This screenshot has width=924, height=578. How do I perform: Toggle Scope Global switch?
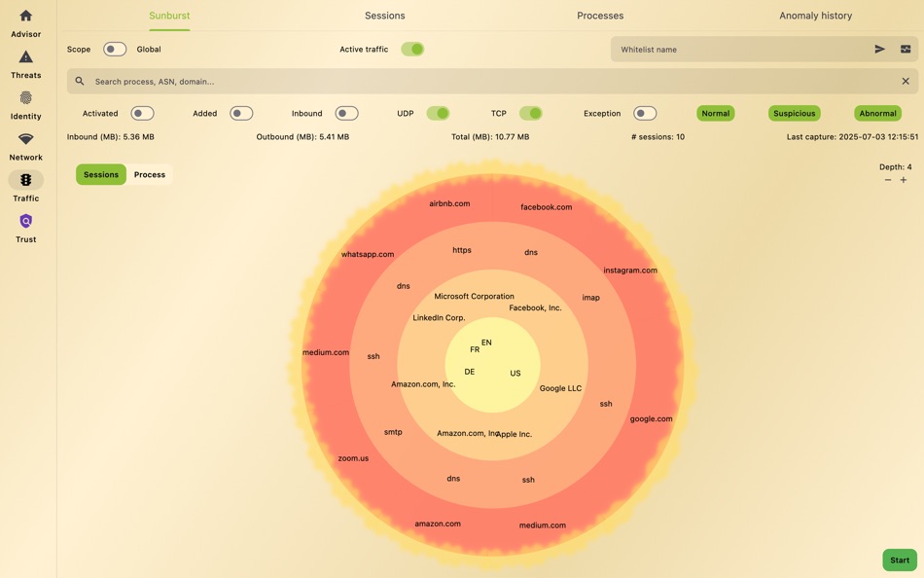coord(115,50)
